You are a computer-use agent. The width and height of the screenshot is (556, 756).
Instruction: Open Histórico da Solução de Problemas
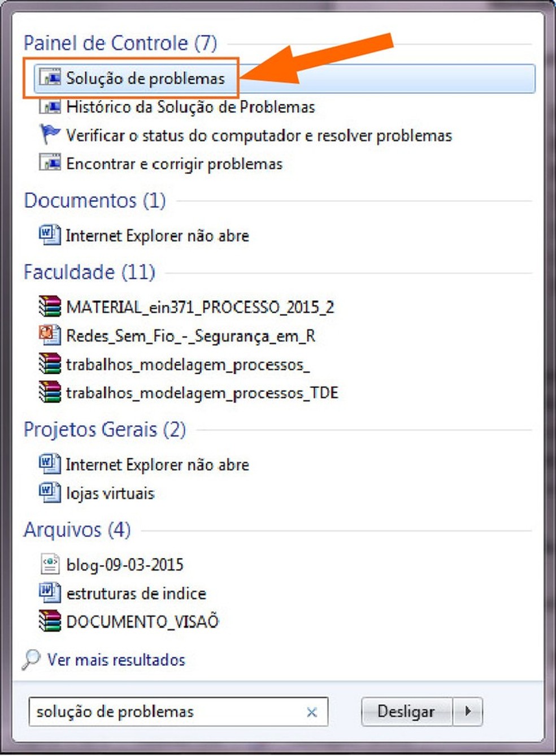(190, 107)
